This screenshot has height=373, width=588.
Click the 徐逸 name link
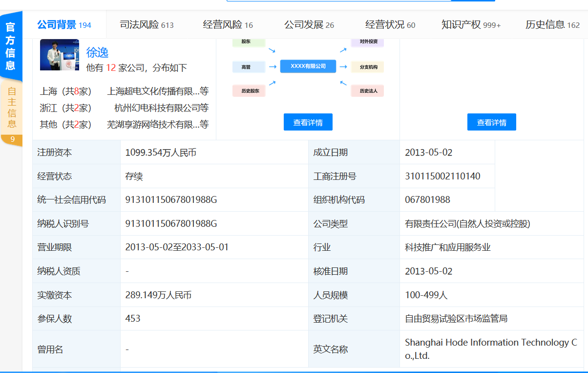point(97,52)
